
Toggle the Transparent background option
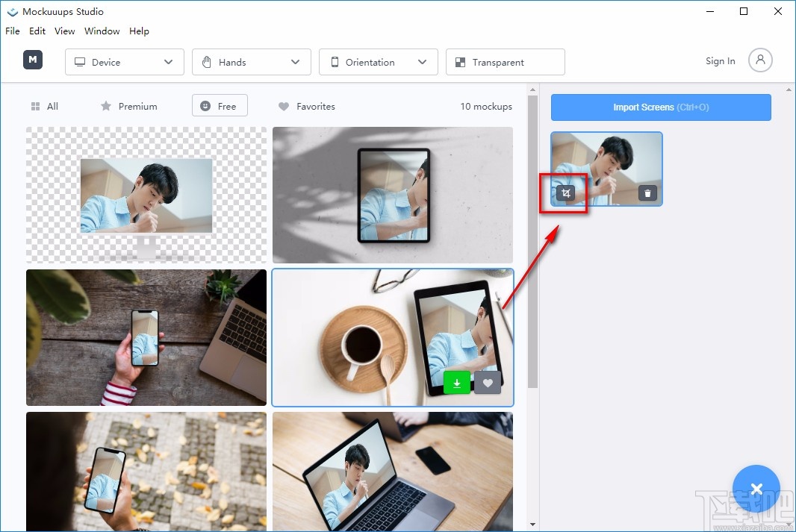coord(506,62)
